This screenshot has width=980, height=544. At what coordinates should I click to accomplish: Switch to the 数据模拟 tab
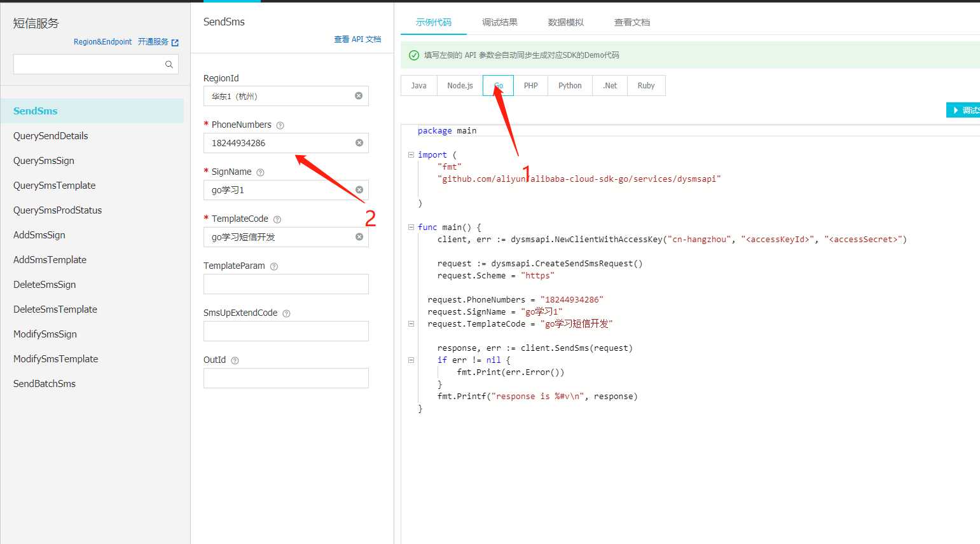pyautogui.click(x=566, y=22)
